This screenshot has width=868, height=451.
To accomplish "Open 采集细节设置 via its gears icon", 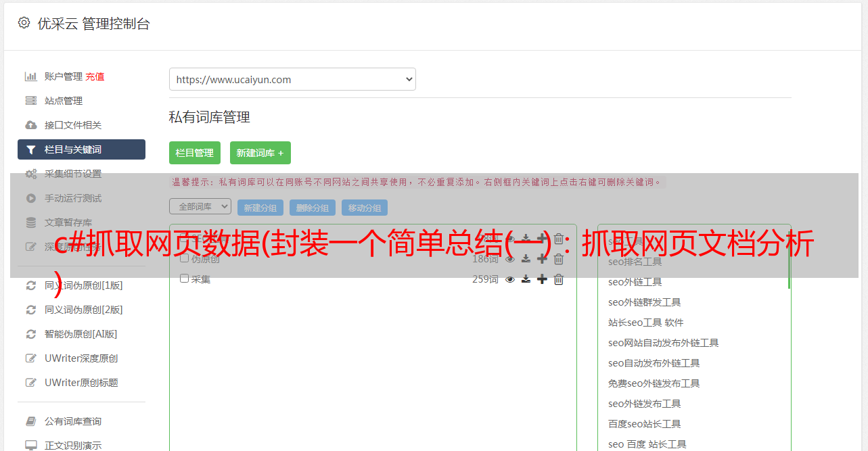I will point(30,174).
